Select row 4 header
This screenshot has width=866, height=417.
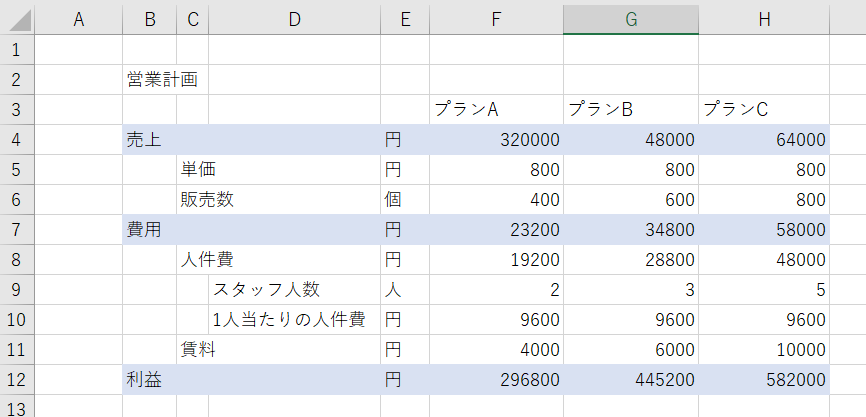coord(17,140)
